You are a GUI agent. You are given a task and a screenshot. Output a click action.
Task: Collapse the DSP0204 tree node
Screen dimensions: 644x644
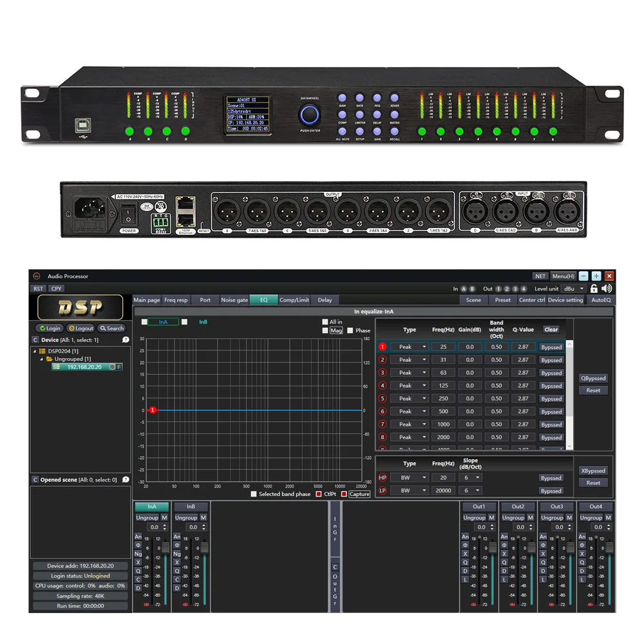(x=35, y=351)
